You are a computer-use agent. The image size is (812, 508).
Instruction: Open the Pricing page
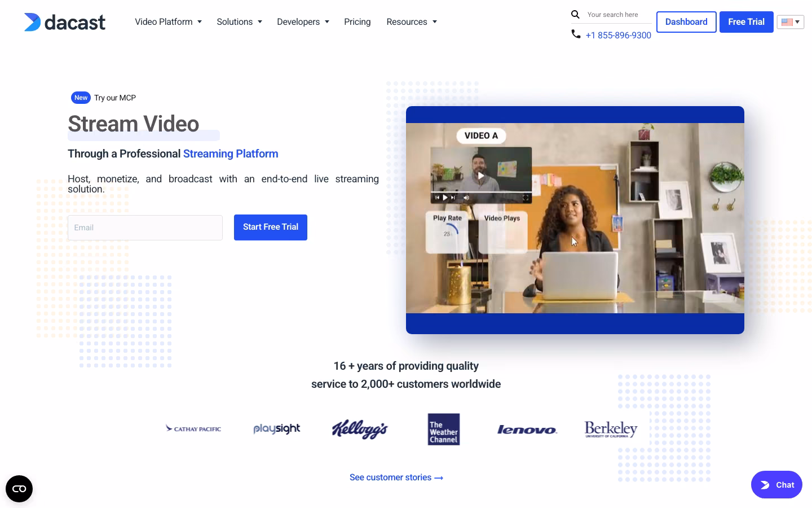(x=358, y=22)
